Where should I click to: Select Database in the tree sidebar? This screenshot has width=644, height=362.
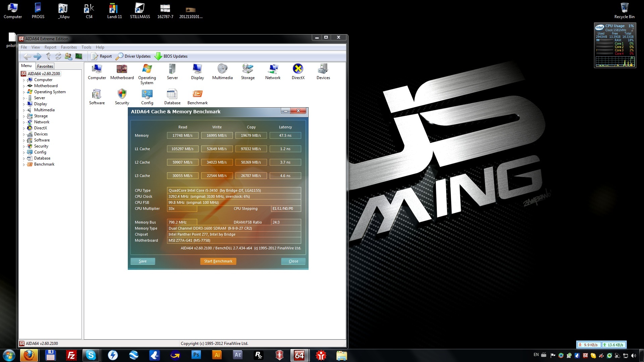click(42, 158)
